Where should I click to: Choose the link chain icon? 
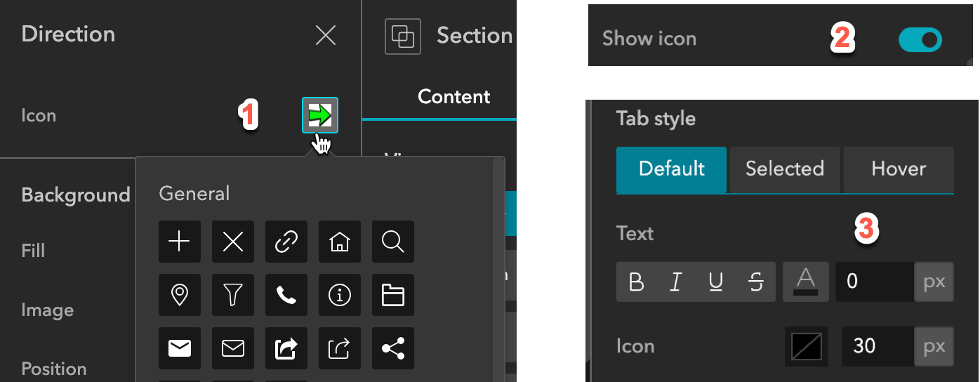point(286,242)
